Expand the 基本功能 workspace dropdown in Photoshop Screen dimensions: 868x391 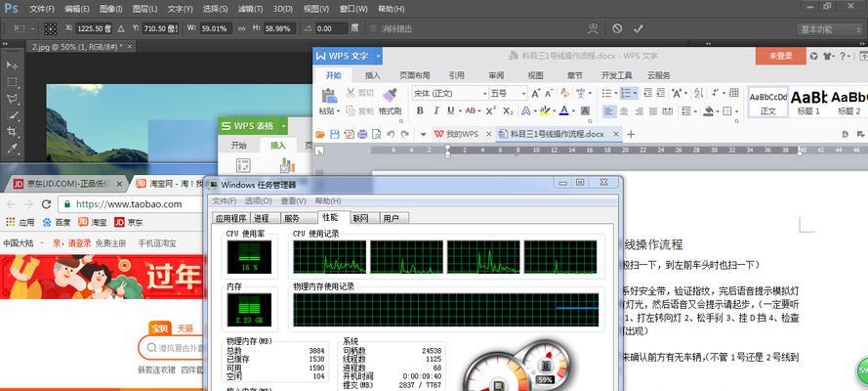(x=829, y=28)
